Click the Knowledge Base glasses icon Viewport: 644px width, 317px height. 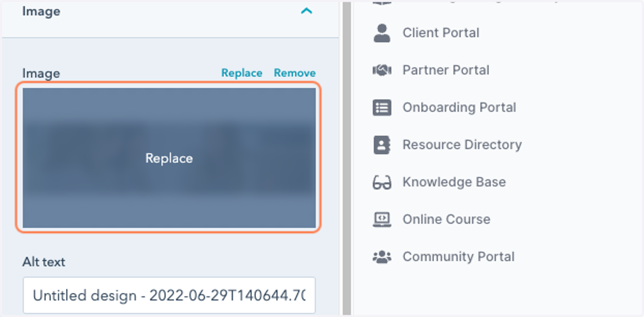[382, 183]
